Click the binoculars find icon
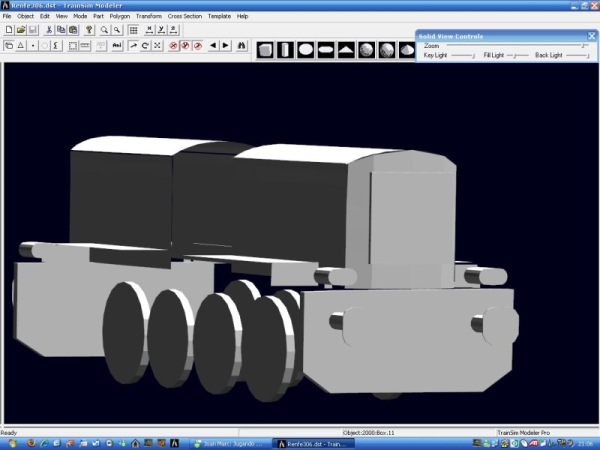 pos(241,46)
